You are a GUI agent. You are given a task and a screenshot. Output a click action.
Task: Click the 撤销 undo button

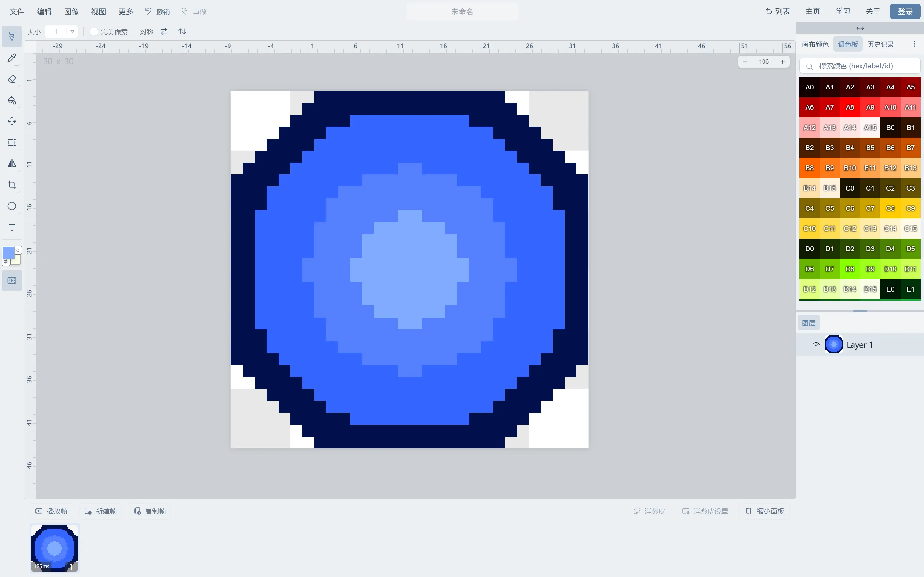click(157, 12)
